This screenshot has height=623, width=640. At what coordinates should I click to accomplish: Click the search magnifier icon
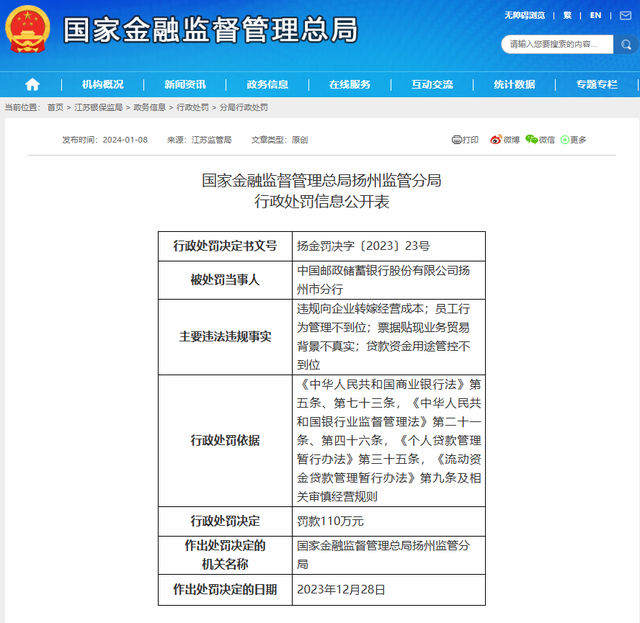click(x=626, y=44)
